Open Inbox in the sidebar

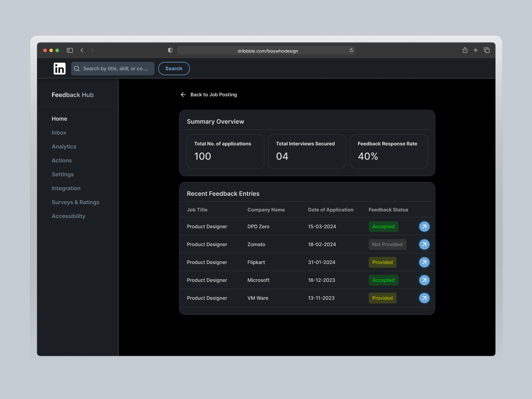[x=59, y=133]
